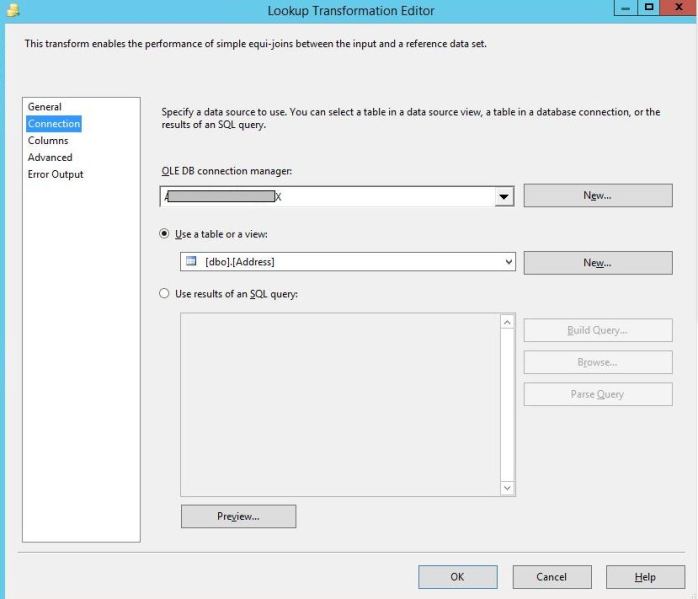
Task: Click inside the SQL query text box
Action: [341, 405]
